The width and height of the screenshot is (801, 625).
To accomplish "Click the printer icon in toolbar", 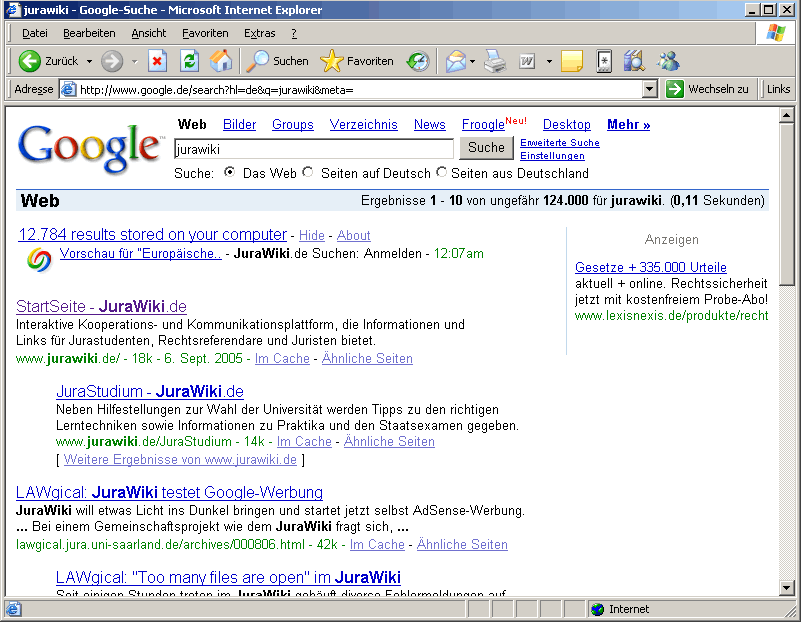I will [495, 61].
